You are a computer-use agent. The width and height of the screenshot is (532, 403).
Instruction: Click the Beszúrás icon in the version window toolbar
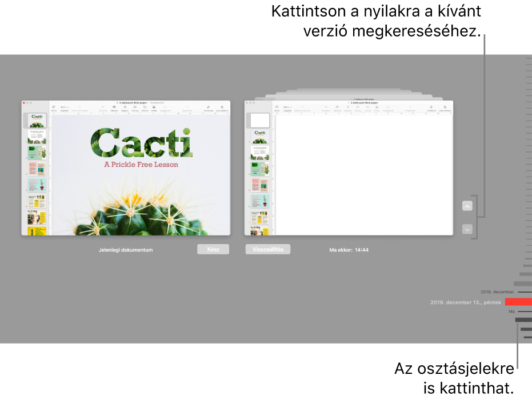(x=326, y=107)
